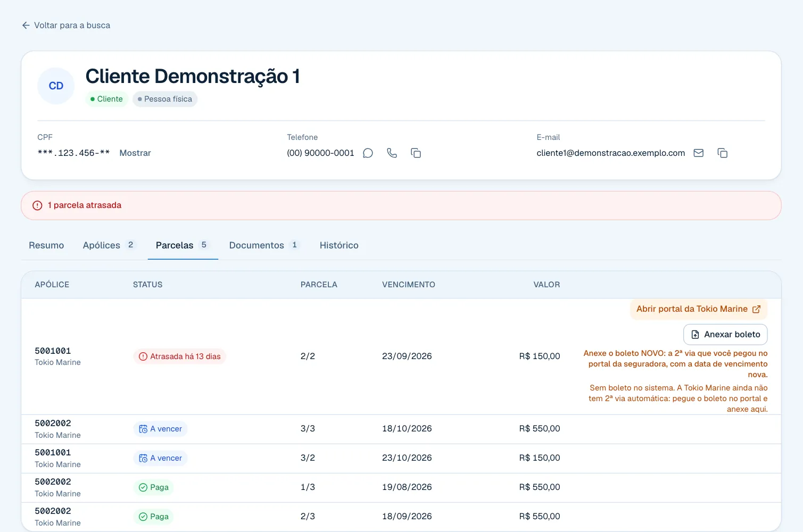Click the masked CPF ***.123.456-**

click(73, 153)
